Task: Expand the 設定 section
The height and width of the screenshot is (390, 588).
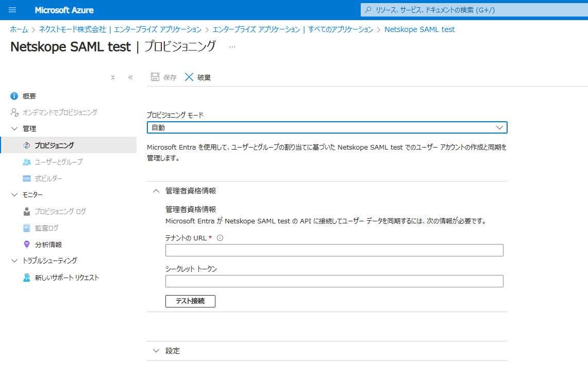Action: click(x=156, y=350)
